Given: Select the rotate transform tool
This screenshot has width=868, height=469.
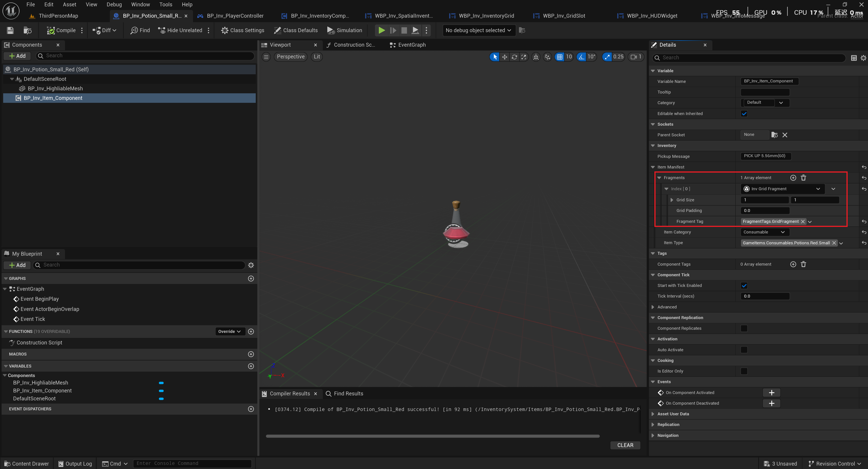Looking at the screenshot, I should [x=514, y=57].
